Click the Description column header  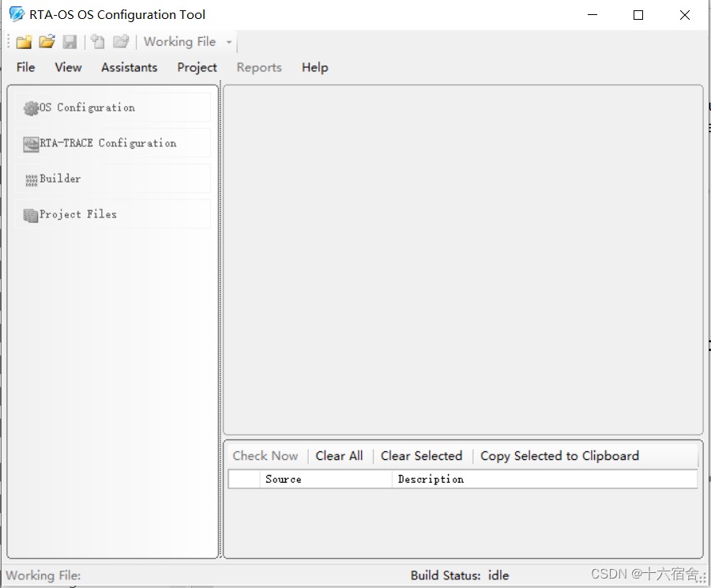point(544,479)
